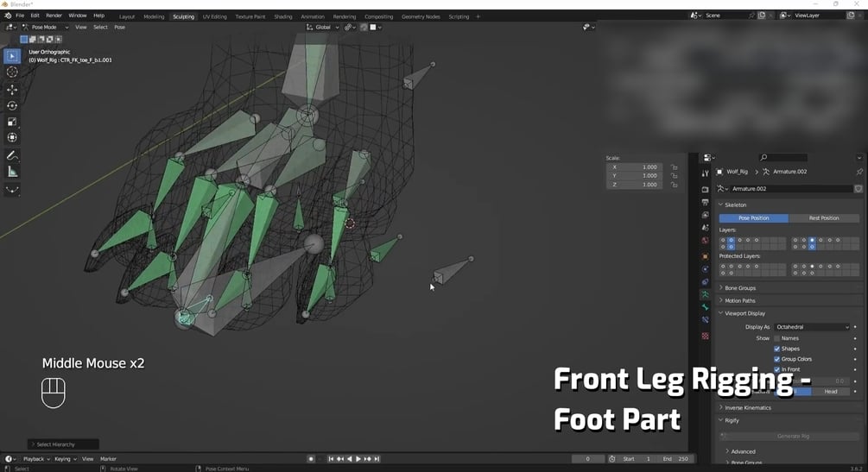Select the Cursor tool in left toolbar

click(x=12, y=72)
